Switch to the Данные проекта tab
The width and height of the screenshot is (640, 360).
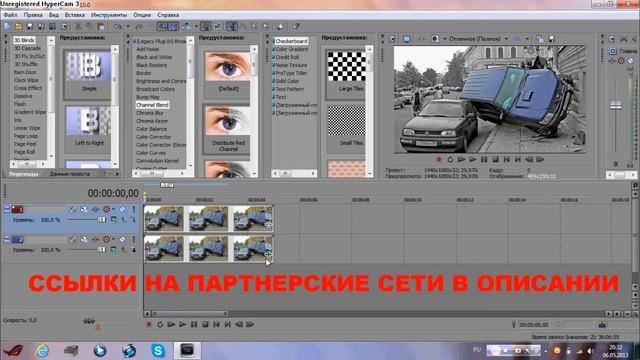[69, 174]
